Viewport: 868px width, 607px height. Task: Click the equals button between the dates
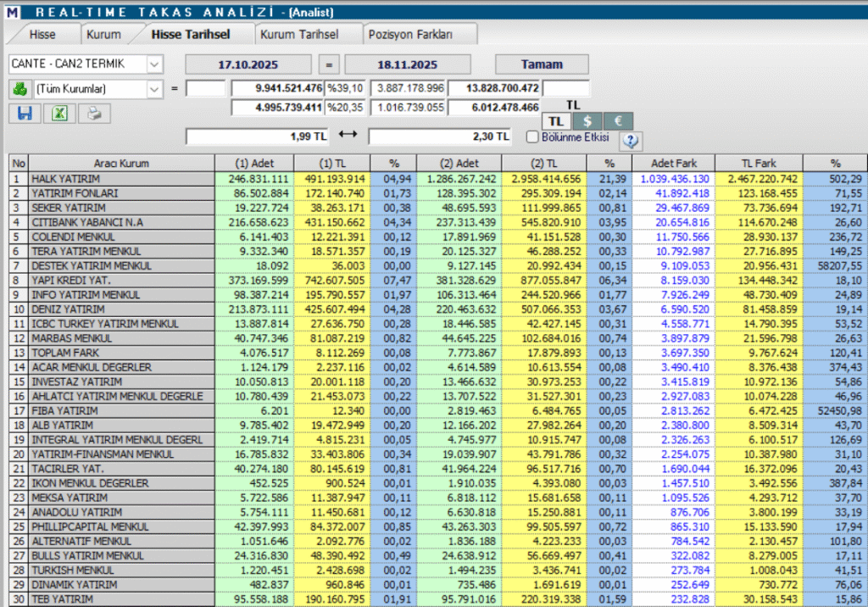(x=330, y=64)
